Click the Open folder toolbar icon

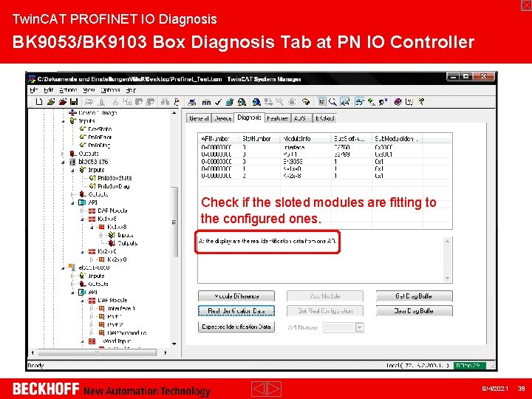[51, 101]
